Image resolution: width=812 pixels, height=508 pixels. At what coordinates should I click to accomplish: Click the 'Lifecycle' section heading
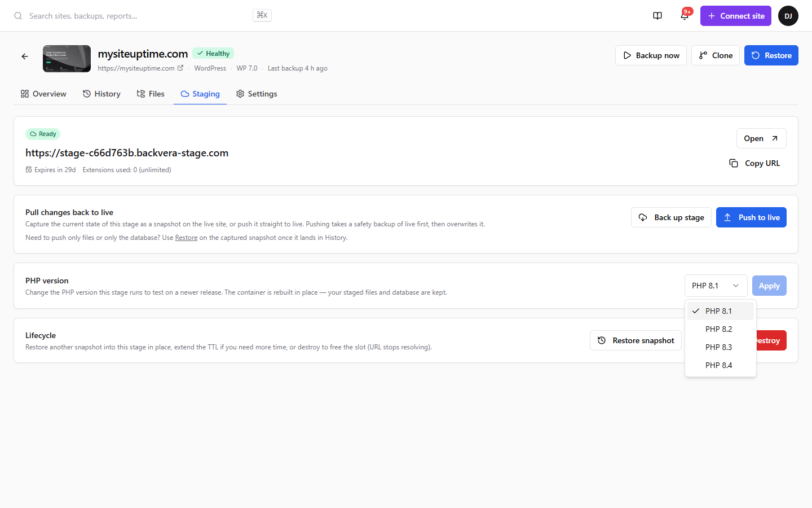(41, 335)
